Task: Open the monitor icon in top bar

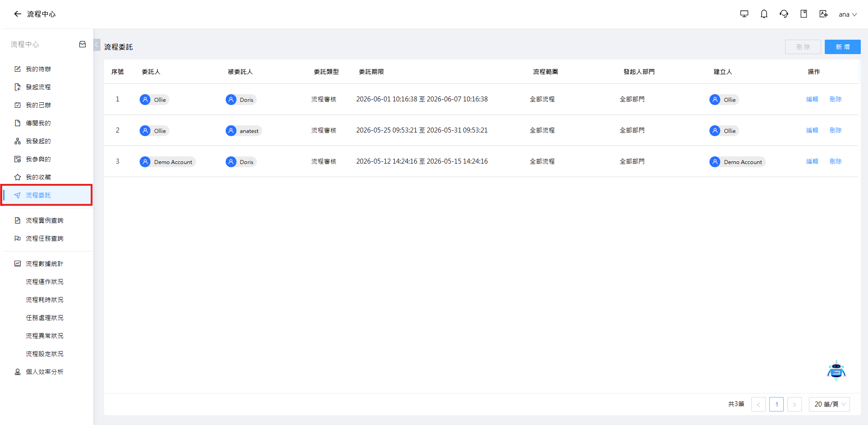Action: coord(744,14)
